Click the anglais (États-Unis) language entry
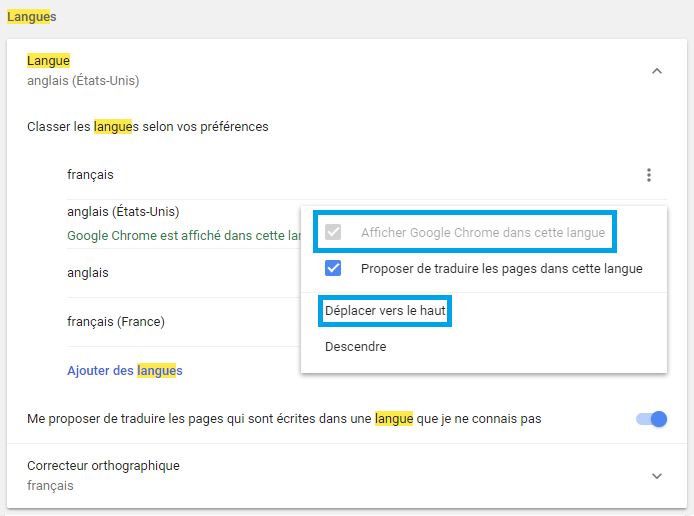 click(x=123, y=212)
